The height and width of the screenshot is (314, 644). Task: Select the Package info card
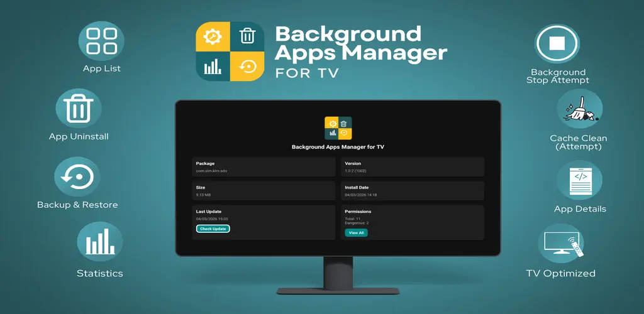[x=264, y=167]
